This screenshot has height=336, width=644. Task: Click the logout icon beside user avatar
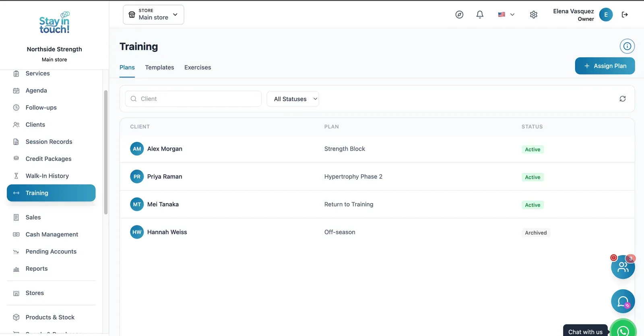[625, 15]
